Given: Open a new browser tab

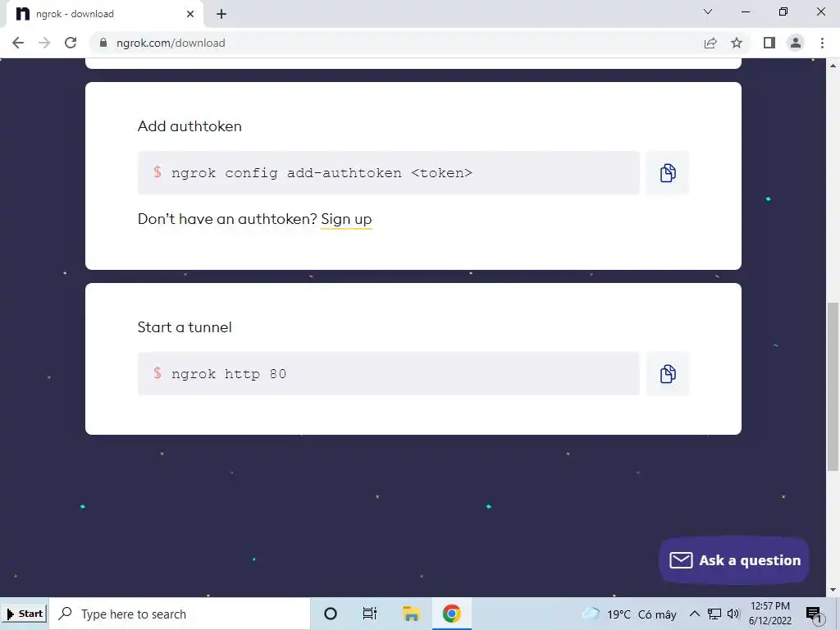Looking at the screenshot, I should click(221, 14).
